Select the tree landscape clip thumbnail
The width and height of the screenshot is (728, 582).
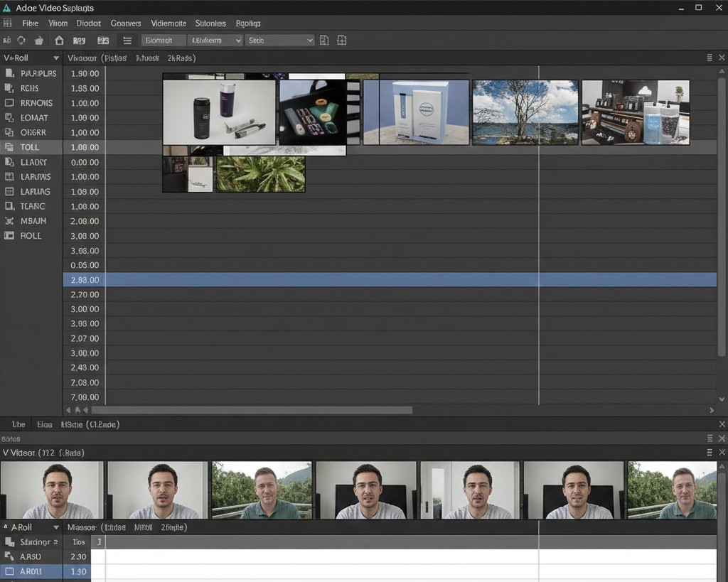(525, 112)
